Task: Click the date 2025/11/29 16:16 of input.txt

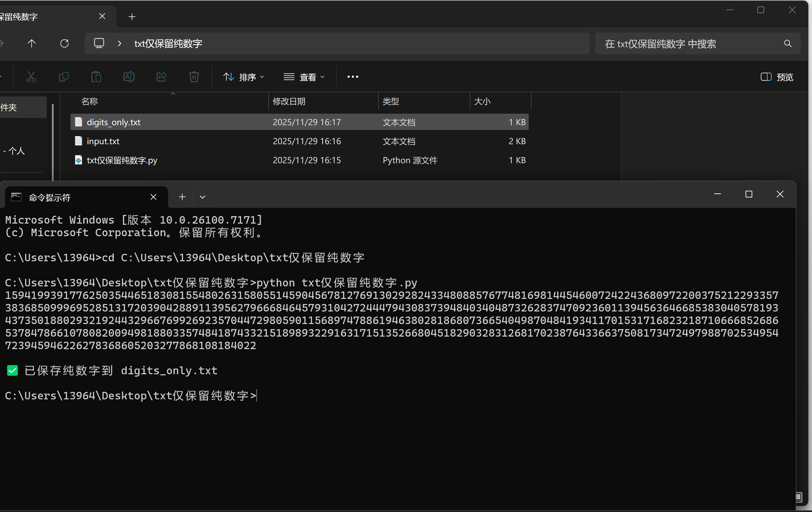Action: point(307,141)
